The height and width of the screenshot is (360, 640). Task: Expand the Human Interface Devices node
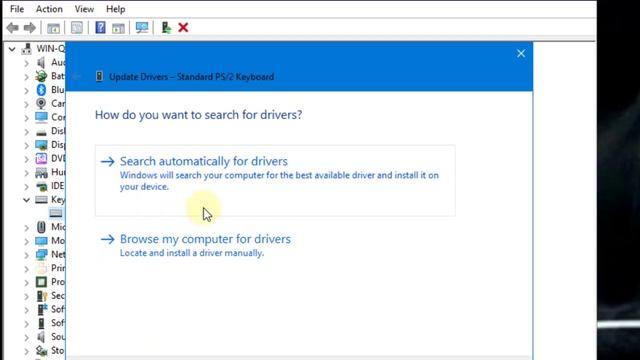(x=27, y=173)
